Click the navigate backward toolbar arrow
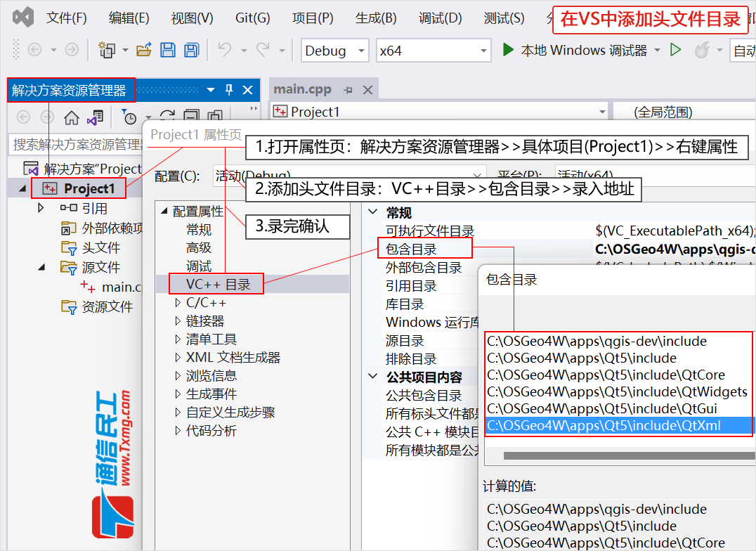The image size is (756, 551). 34,50
